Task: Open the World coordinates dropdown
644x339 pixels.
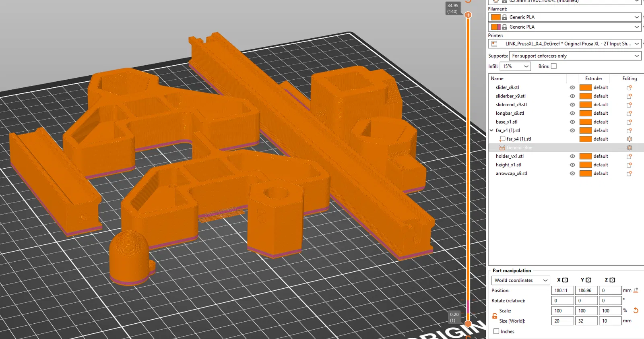Action: click(521, 280)
